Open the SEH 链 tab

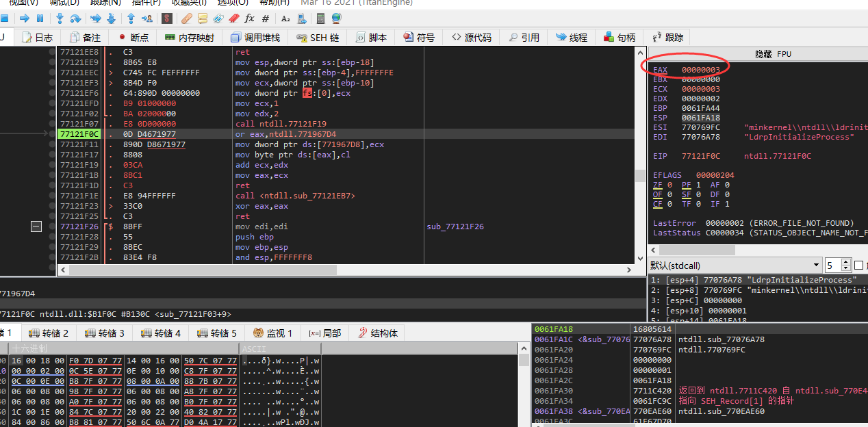(x=318, y=38)
